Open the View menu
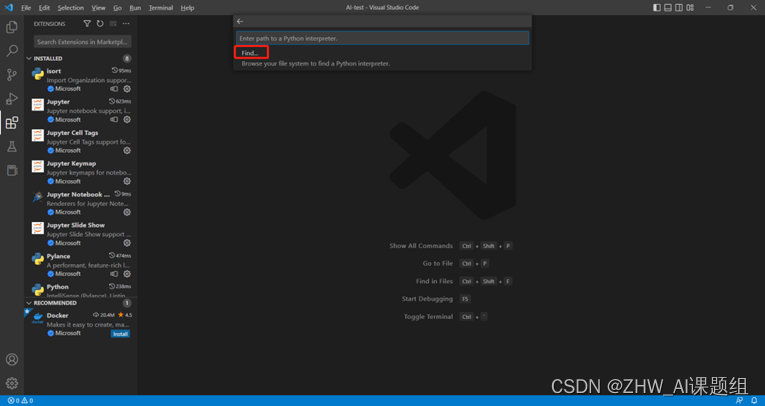The height and width of the screenshot is (406, 765). pyautogui.click(x=98, y=8)
